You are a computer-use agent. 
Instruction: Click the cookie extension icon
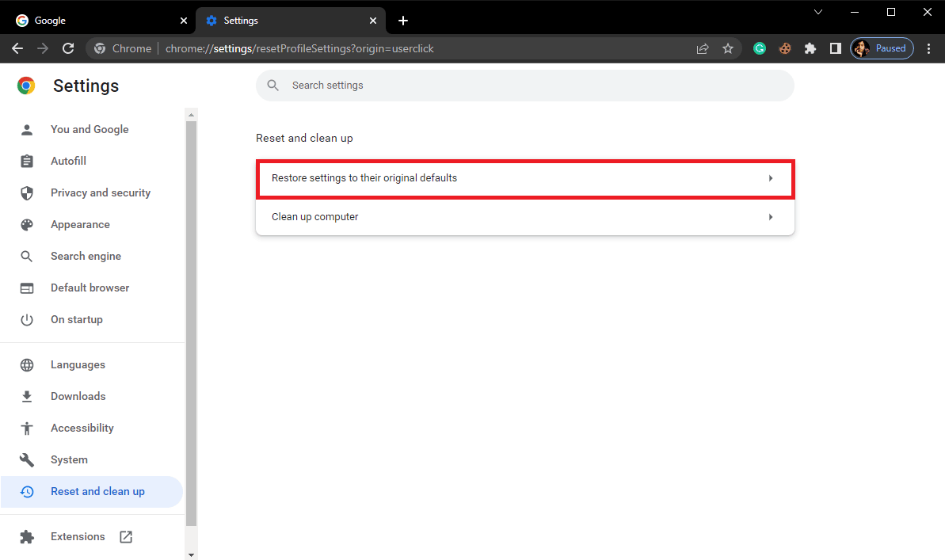coord(784,48)
